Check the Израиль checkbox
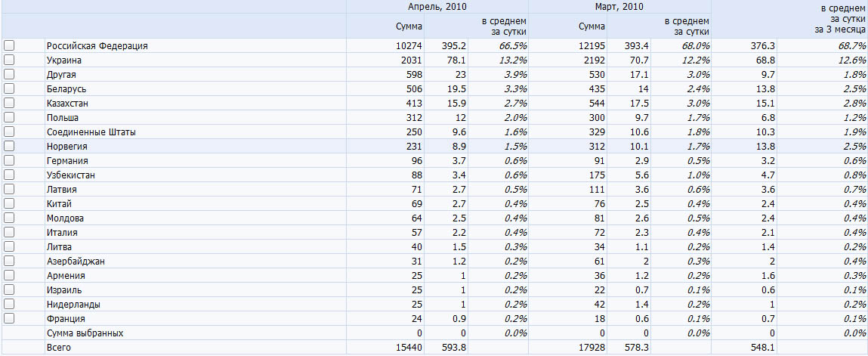Image resolution: width=868 pixels, height=356 pixels. pyautogui.click(x=9, y=289)
